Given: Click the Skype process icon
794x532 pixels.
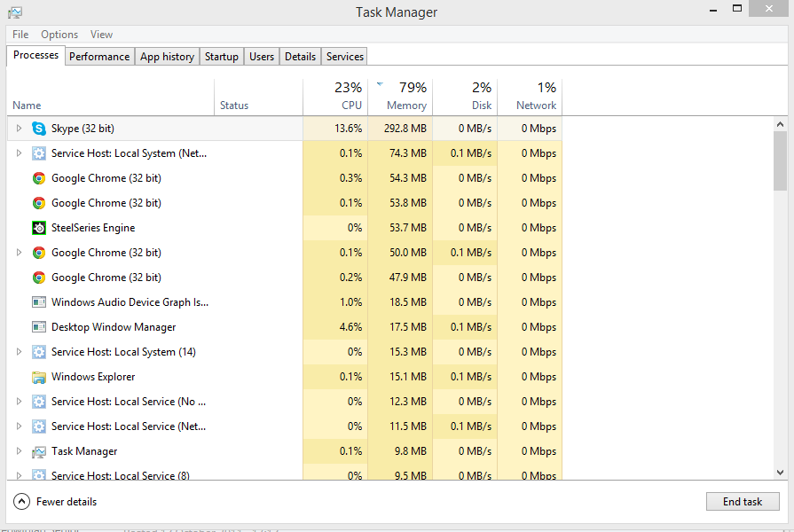Looking at the screenshot, I should [39, 128].
